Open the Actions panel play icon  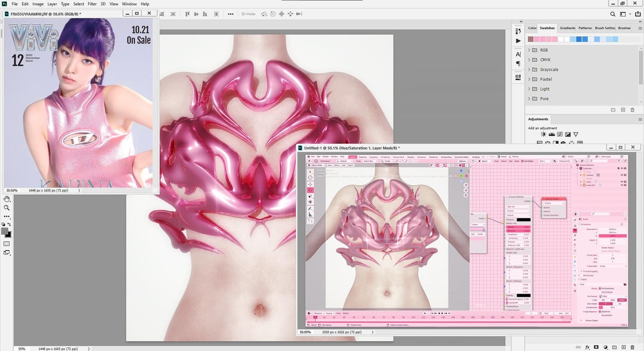[518, 41]
